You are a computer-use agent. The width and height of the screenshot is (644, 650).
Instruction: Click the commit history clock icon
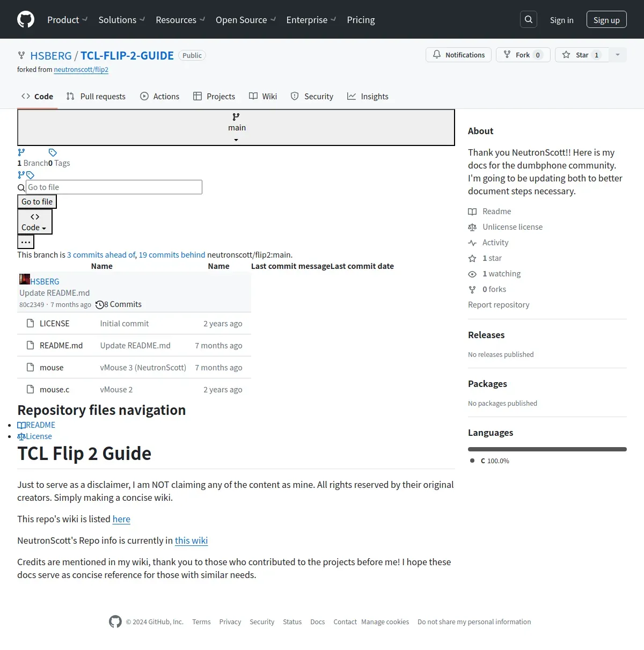(x=99, y=305)
